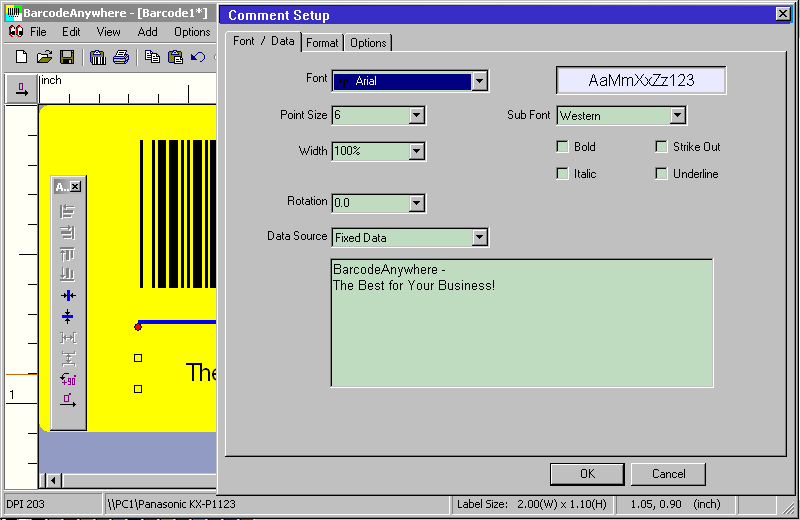The width and height of the screenshot is (800, 520).
Task: Switch to the Format tab
Action: click(322, 43)
